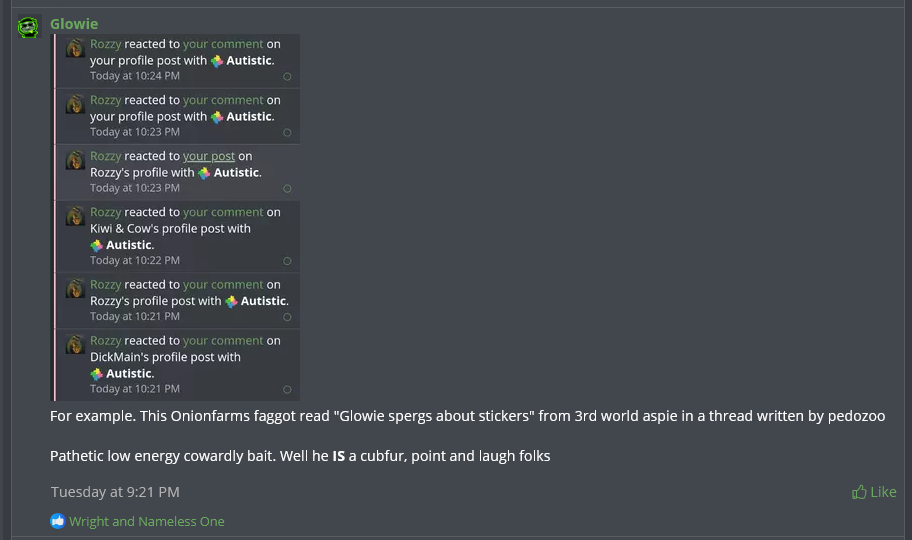The image size is (912, 540).
Task: Toggle read circle on 10:22 PM notification
Action: pyautogui.click(x=287, y=261)
